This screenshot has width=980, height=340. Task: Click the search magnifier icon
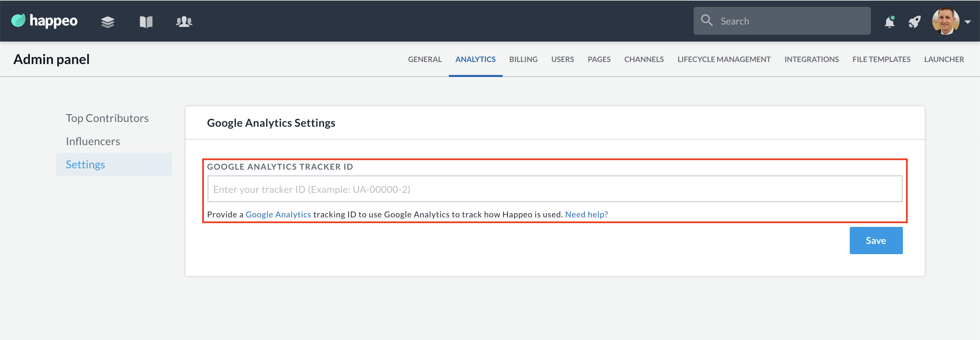[707, 20]
